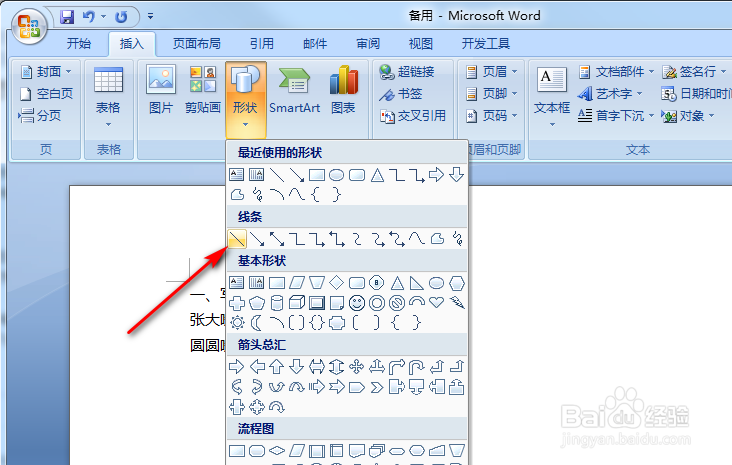Select the chevron arrow under 箭头总汇
This screenshot has width=732, height=465.
point(377,387)
